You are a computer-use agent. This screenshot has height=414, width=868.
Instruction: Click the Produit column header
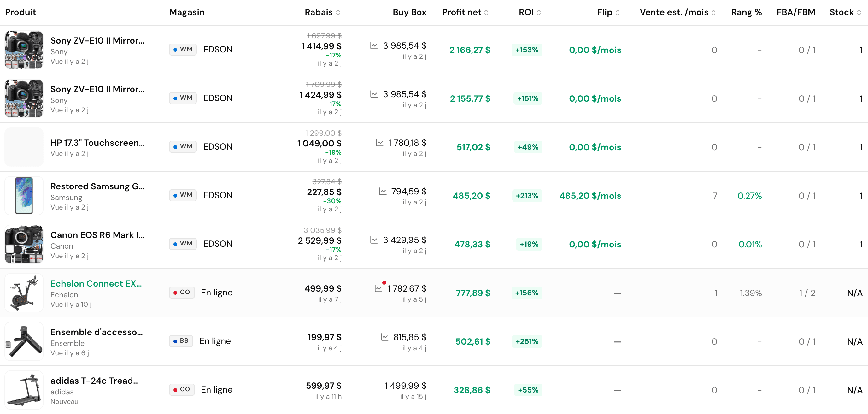point(21,13)
